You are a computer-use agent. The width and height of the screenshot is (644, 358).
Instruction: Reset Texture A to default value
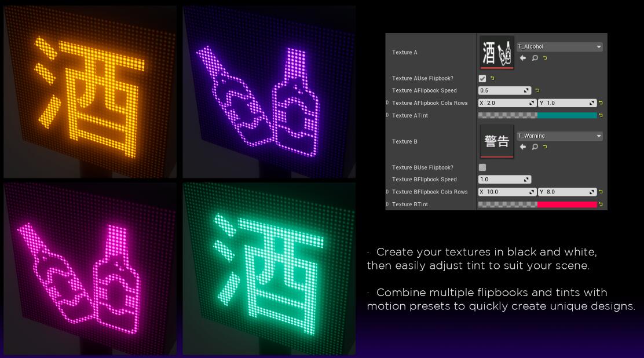(545, 58)
